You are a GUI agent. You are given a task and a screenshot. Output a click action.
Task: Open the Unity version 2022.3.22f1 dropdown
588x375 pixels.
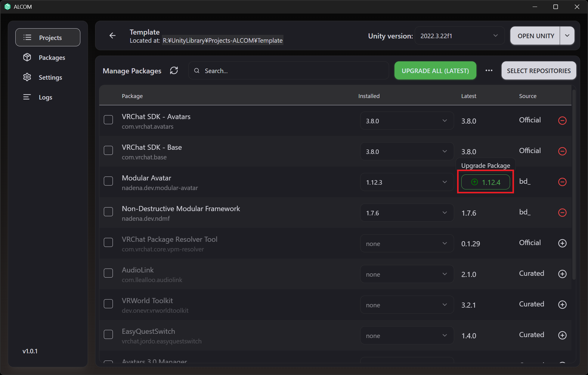[460, 36]
